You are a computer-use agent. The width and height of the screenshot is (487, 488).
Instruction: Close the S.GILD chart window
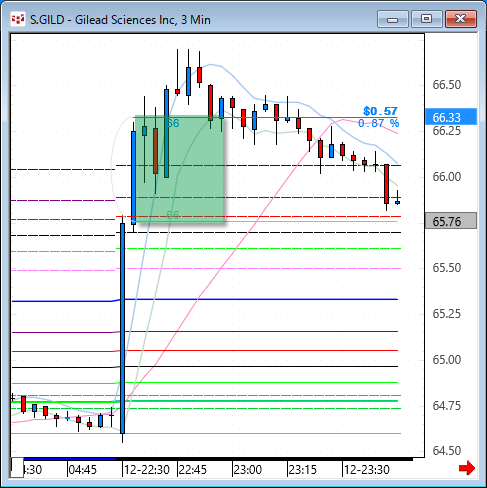pos(461,19)
